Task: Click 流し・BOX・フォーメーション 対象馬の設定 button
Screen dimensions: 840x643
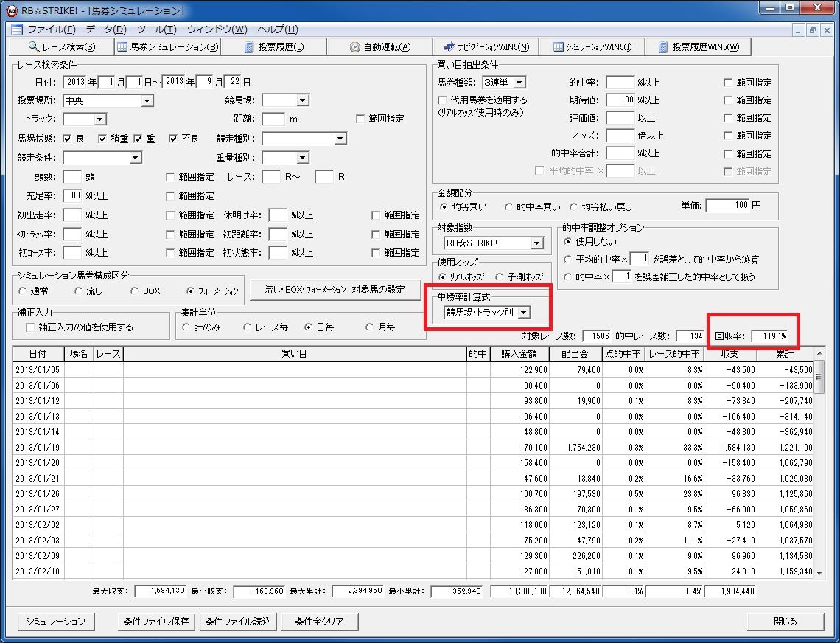Action: [335, 290]
